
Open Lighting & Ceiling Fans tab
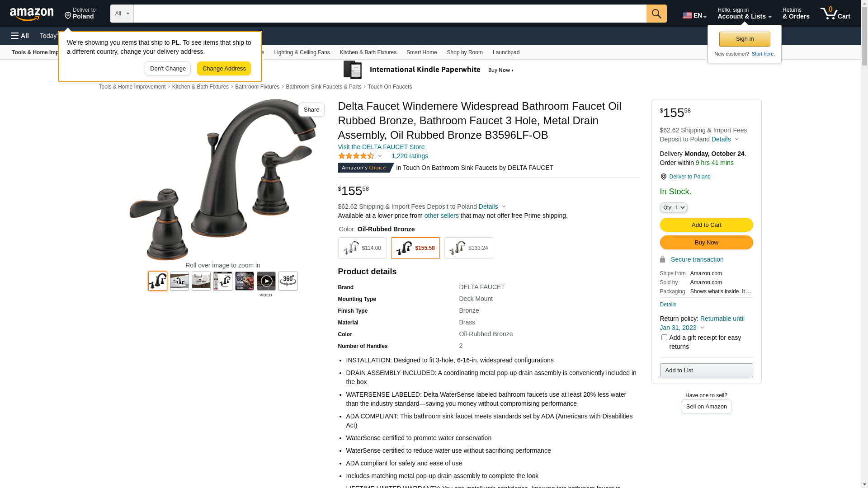302,52
